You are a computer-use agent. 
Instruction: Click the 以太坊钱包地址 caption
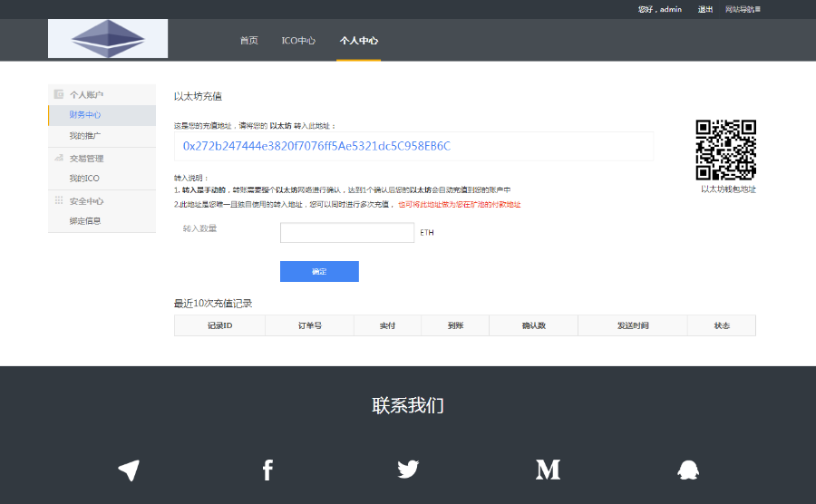tap(728, 189)
